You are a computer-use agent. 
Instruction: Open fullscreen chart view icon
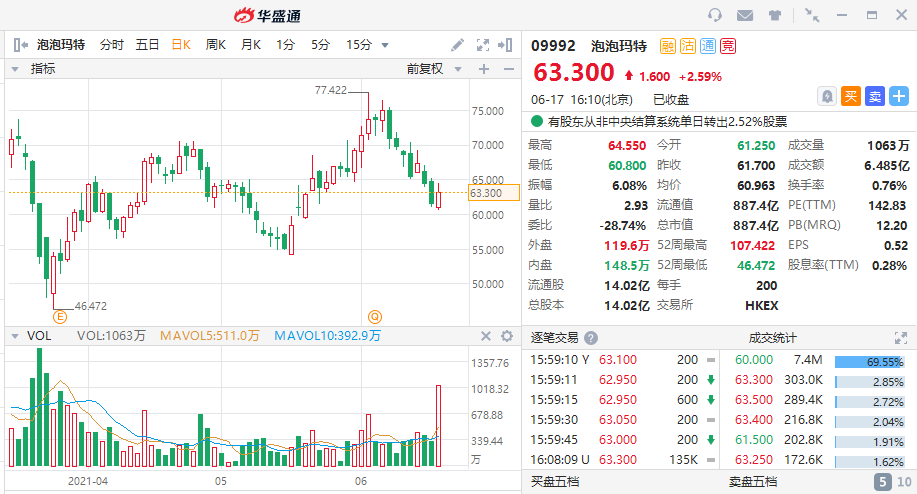(482, 45)
